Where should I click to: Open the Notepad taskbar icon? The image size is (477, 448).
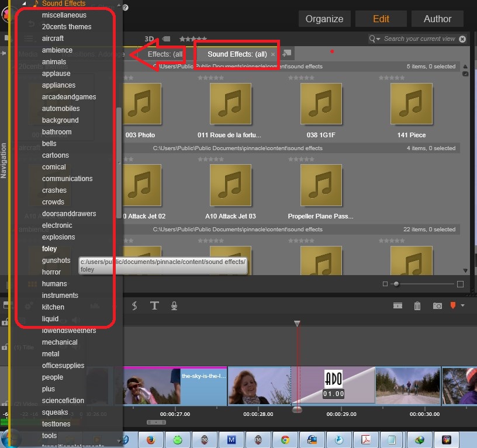click(x=392, y=439)
